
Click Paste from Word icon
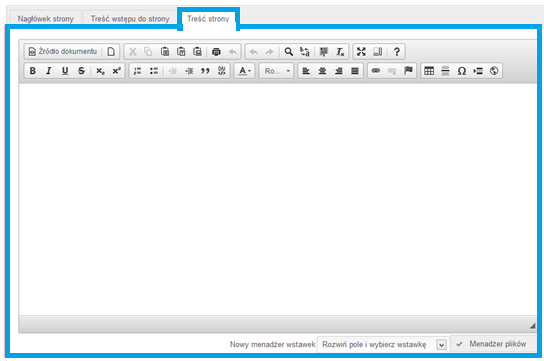197,52
